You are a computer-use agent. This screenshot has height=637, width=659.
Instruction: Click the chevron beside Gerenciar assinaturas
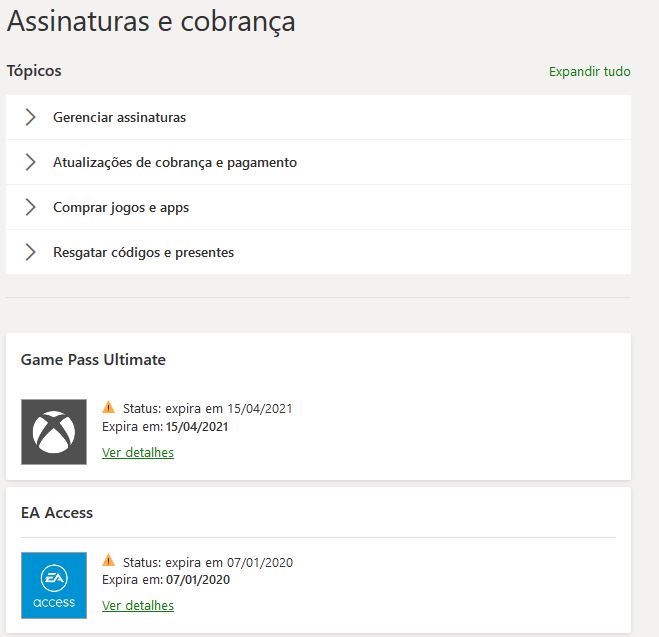pyautogui.click(x=31, y=117)
